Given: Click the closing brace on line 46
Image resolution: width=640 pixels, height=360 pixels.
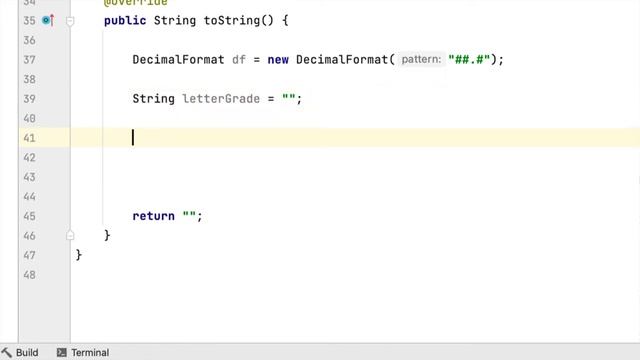Looking at the screenshot, I should (107, 236).
